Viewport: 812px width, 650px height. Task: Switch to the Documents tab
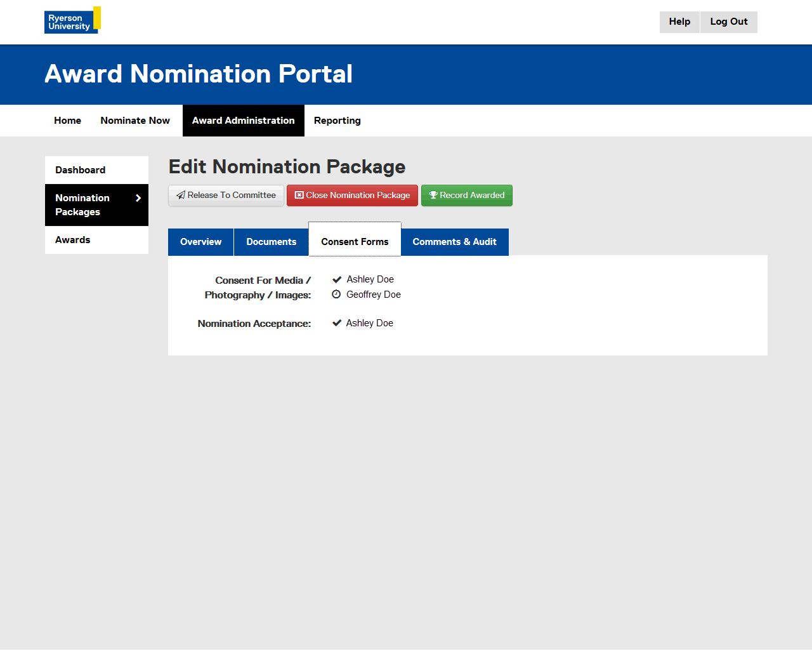click(x=271, y=242)
